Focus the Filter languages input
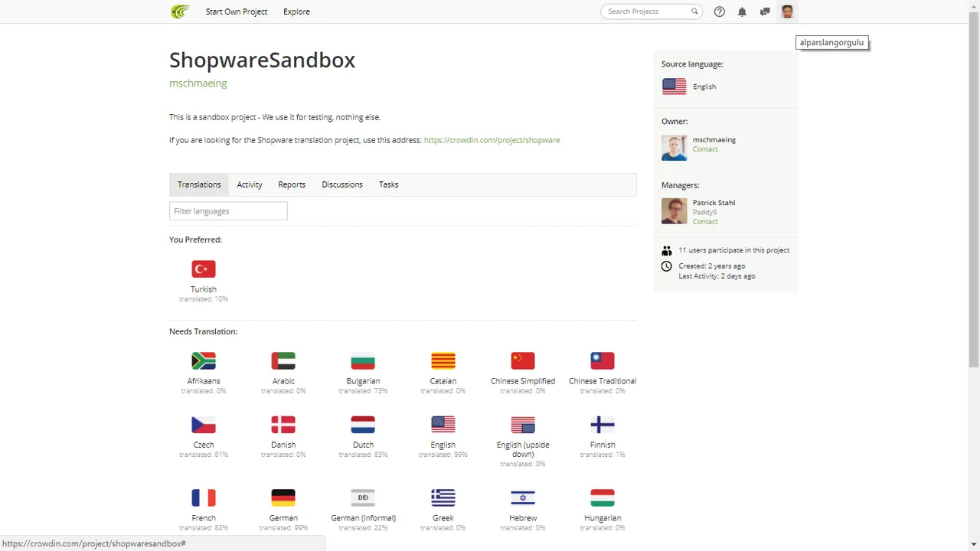The height and width of the screenshot is (551, 980). [228, 211]
